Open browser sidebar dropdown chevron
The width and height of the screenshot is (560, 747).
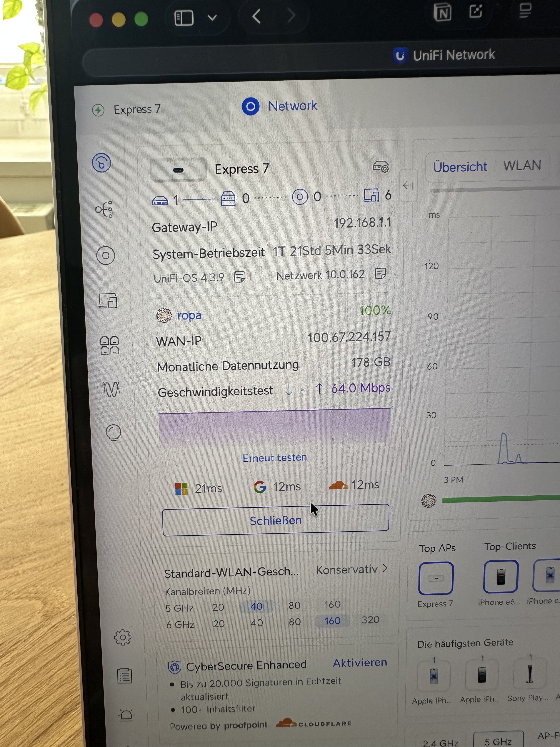coord(212,17)
